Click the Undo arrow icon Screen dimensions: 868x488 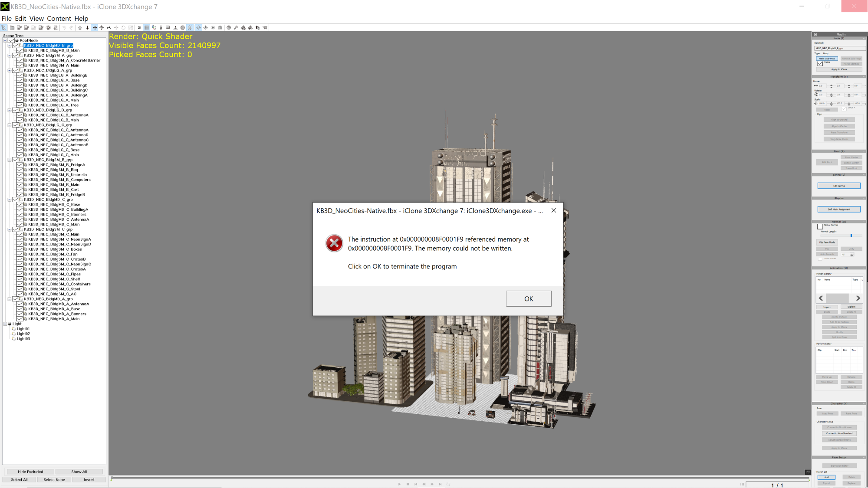64,28
